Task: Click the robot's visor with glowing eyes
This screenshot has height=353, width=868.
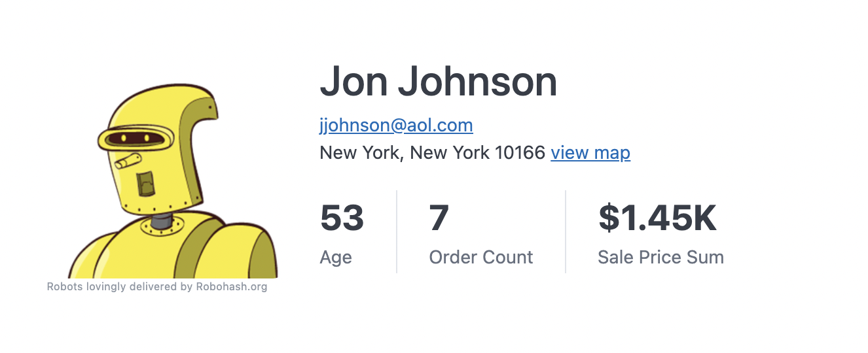Action: 136,139
